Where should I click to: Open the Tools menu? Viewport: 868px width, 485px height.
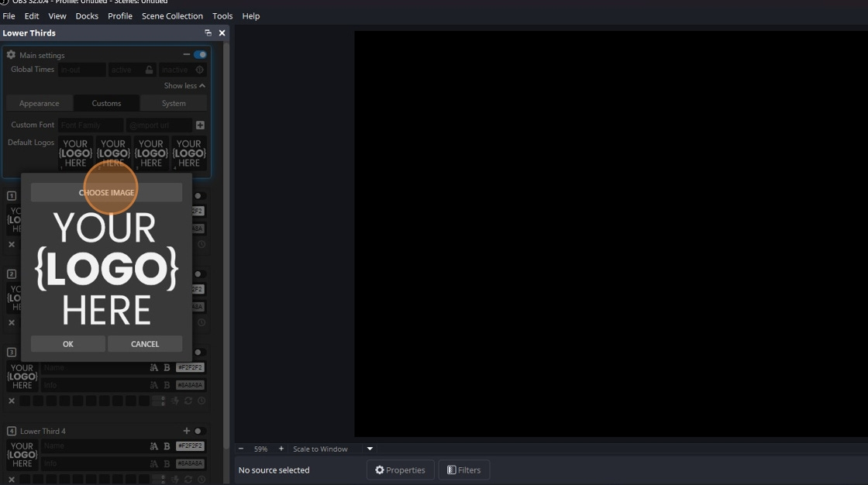coord(222,16)
